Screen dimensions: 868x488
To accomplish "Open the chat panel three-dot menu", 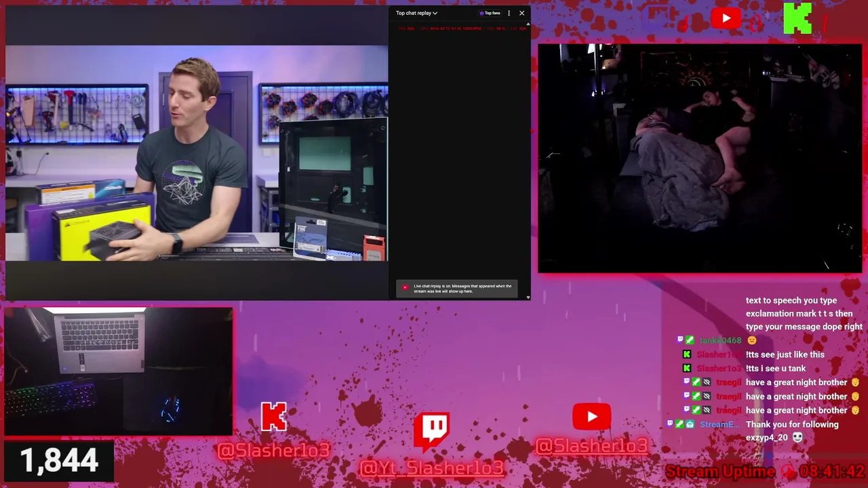I will 509,13.
